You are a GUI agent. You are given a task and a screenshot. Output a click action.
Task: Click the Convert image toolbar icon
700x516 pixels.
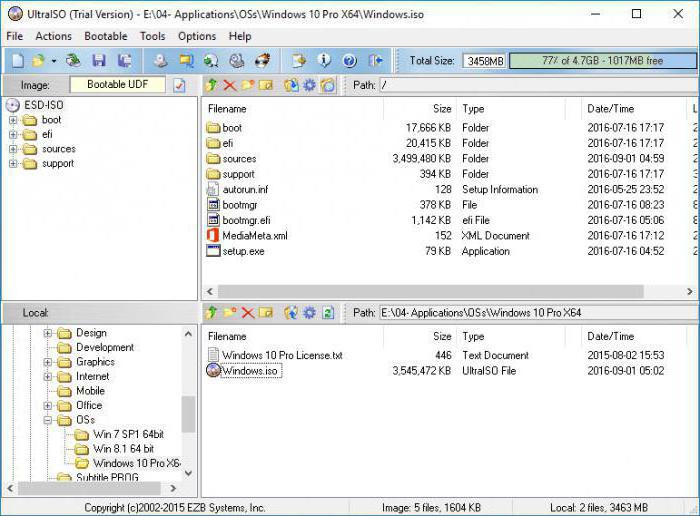coord(211,61)
